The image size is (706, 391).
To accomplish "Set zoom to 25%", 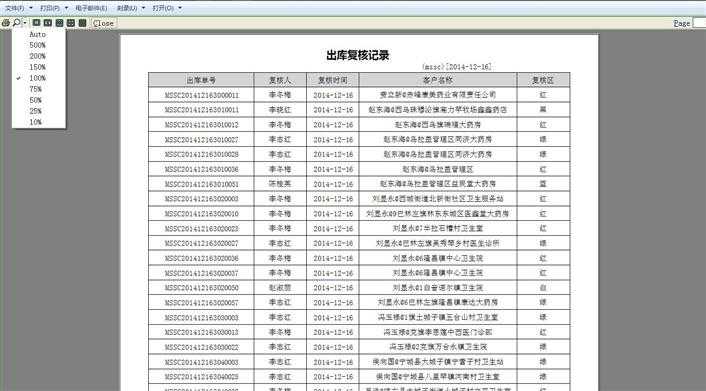I will coord(36,111).
